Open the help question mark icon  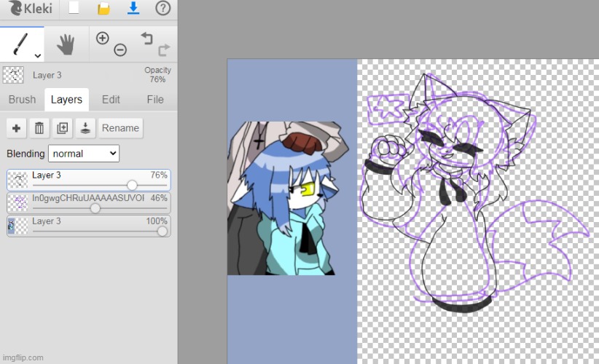tap(163, 8)
